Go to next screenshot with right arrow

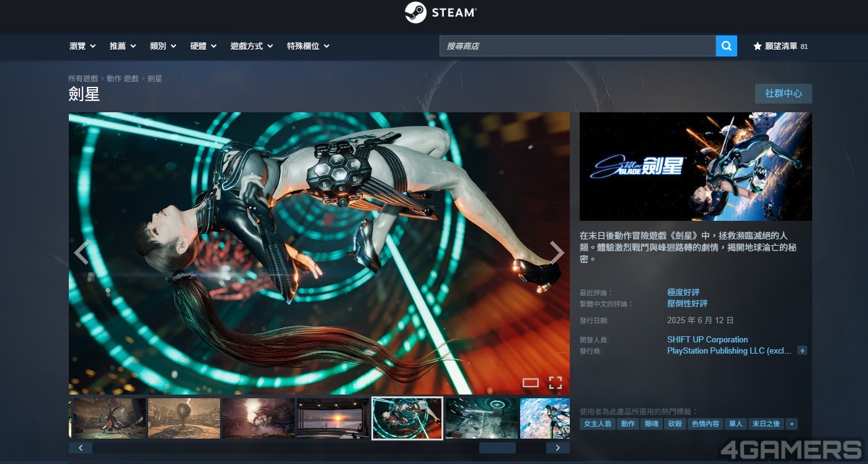(556, 253)
